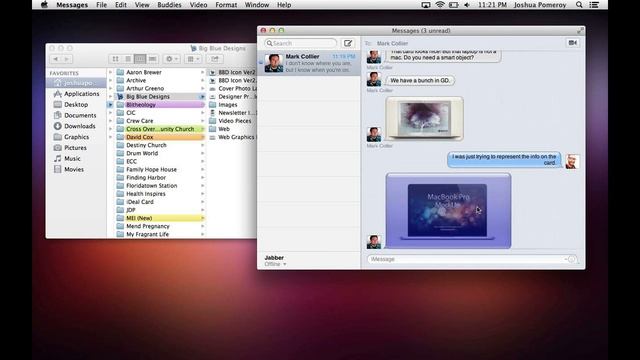The height and width of the screenshot is (360, 640).
Task: Select the Web Graphics item
Action: point(233,137)
